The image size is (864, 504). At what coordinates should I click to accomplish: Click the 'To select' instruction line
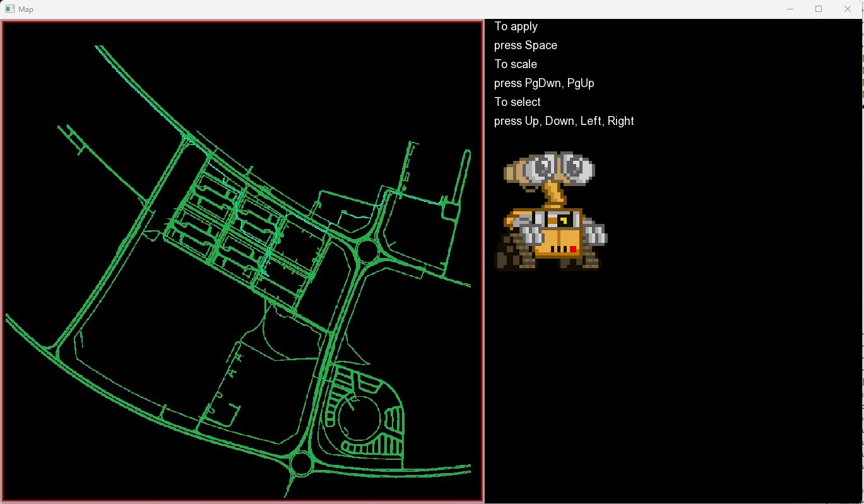coord(517,102)
